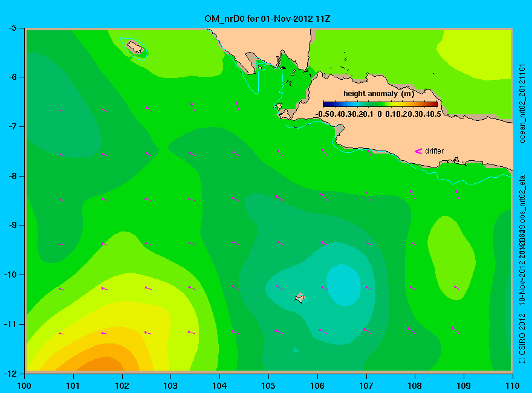Click the x-axis label 107

(x=366, y=386)
